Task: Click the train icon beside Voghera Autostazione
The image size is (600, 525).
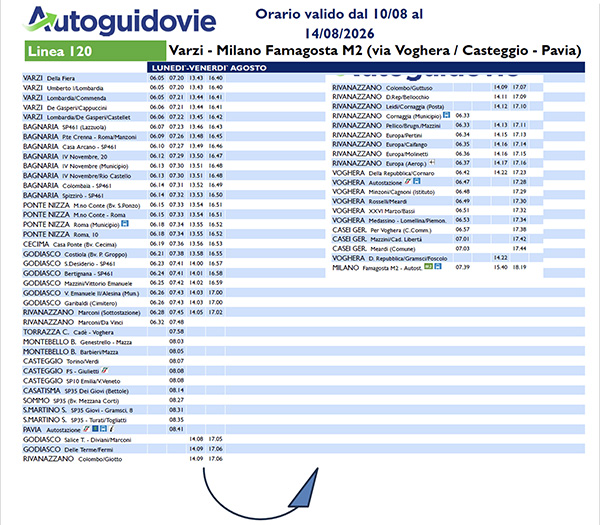Action: point(408,181)
